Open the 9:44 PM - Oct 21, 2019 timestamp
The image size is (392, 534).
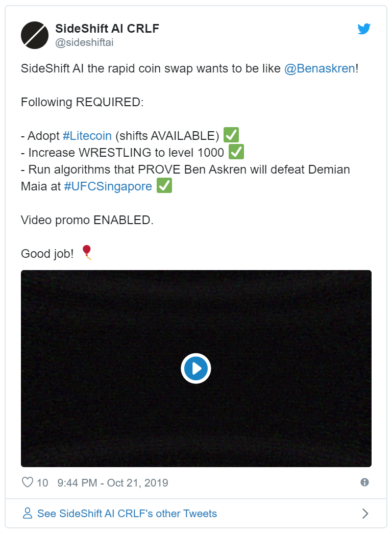[113, 482]
